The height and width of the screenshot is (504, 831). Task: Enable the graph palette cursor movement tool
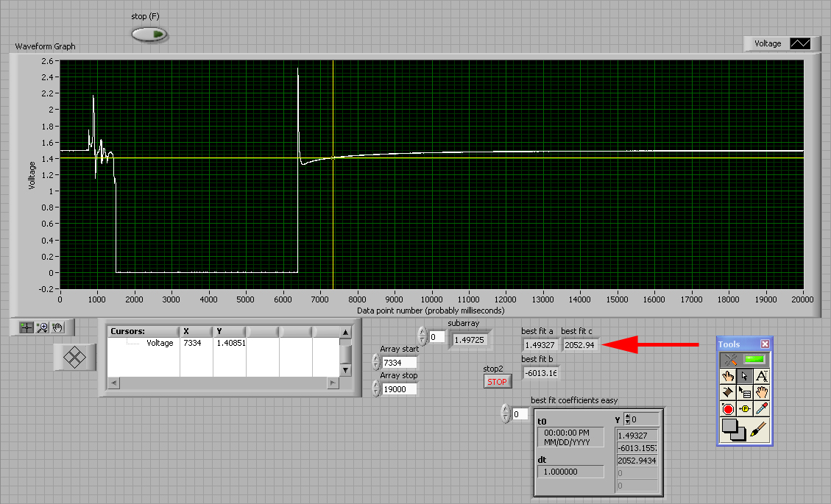tap(26, 327)
